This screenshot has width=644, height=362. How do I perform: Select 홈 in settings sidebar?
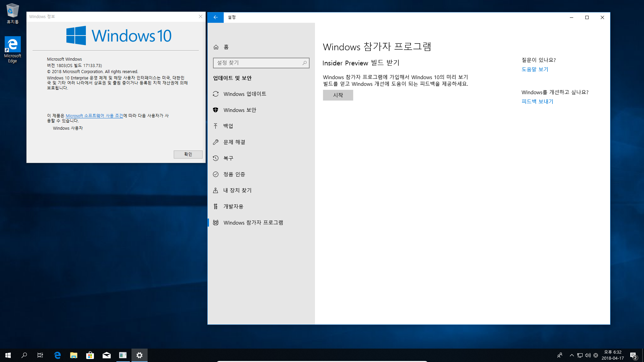[x=261, y=47]
